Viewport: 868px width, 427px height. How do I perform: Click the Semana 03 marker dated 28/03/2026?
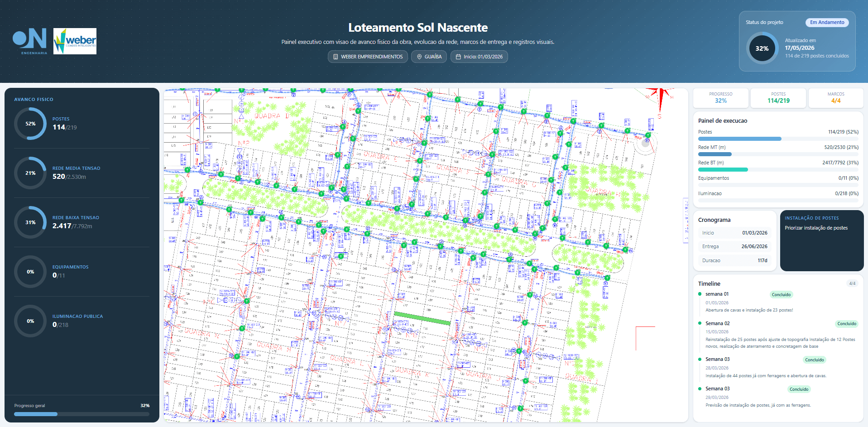pyautogui.click(x=700, y=360)
